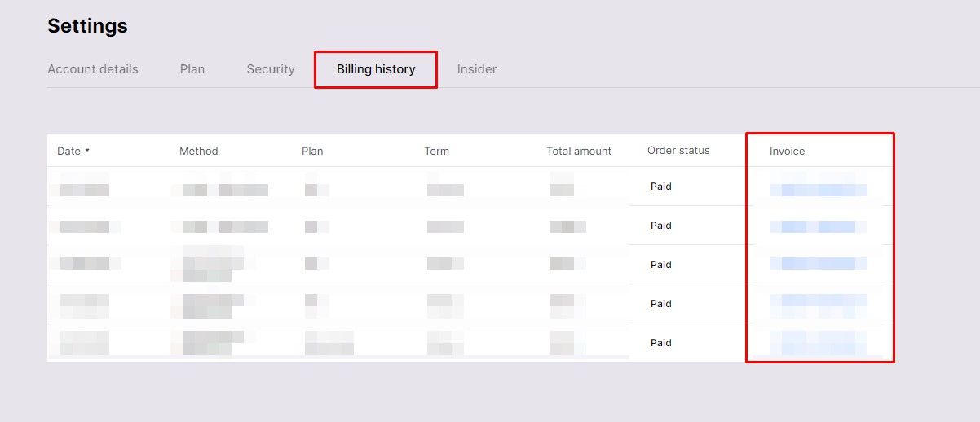Open the invoice link in the first row
The width and height of the screenshot is (980, 422).
[818, 190]
